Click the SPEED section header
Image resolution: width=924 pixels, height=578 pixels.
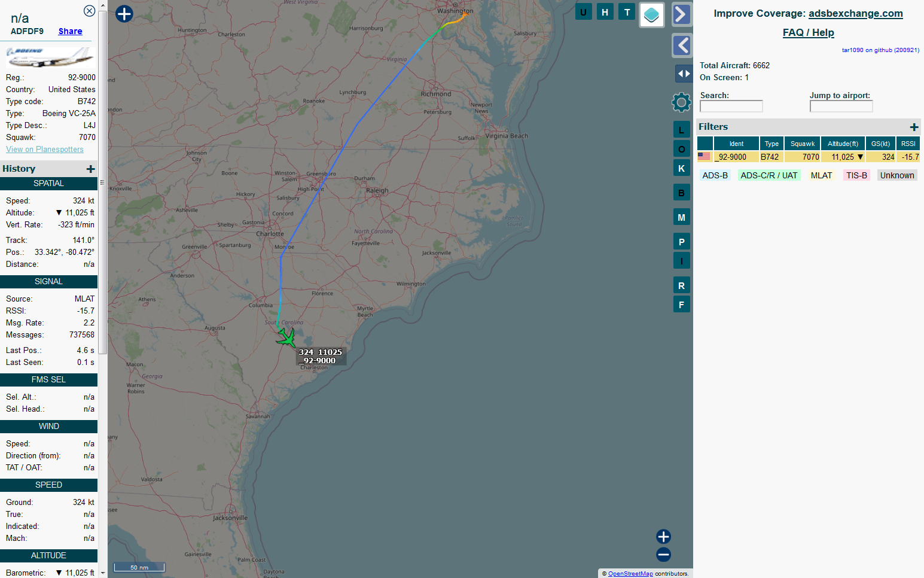[x=49, y=485]
